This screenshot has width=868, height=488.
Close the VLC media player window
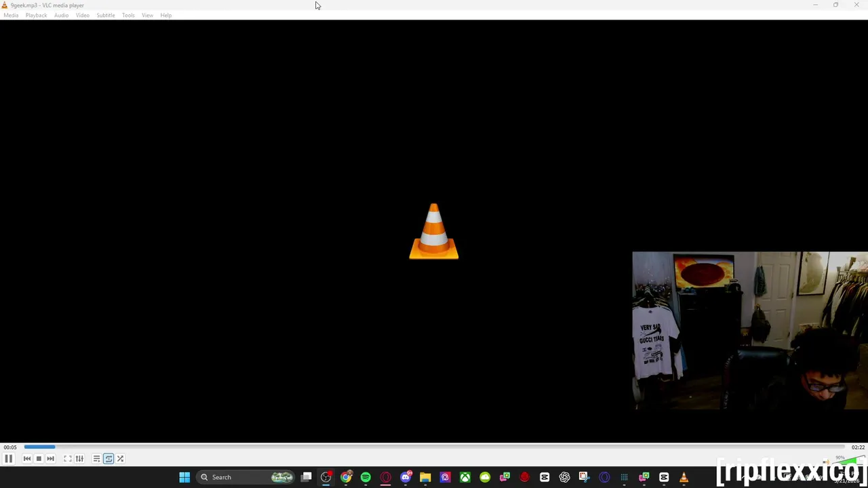(x=856, y=5)
